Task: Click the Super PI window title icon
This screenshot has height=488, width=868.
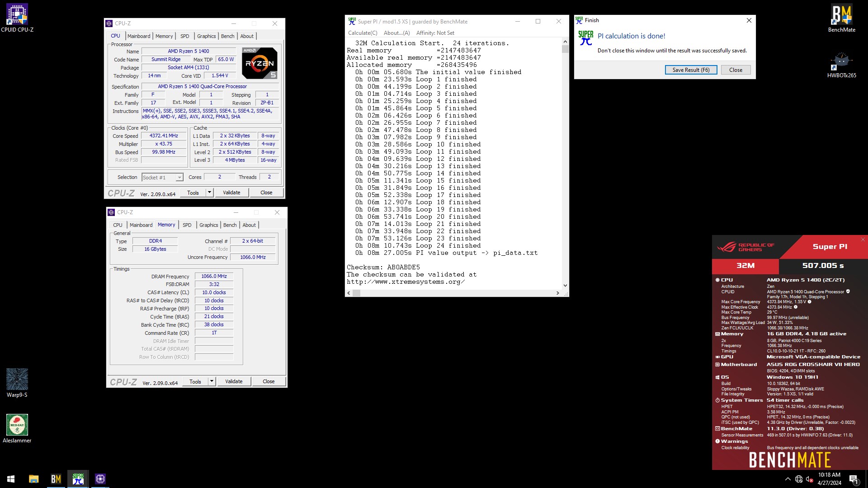Action: [x=352, y=21]
